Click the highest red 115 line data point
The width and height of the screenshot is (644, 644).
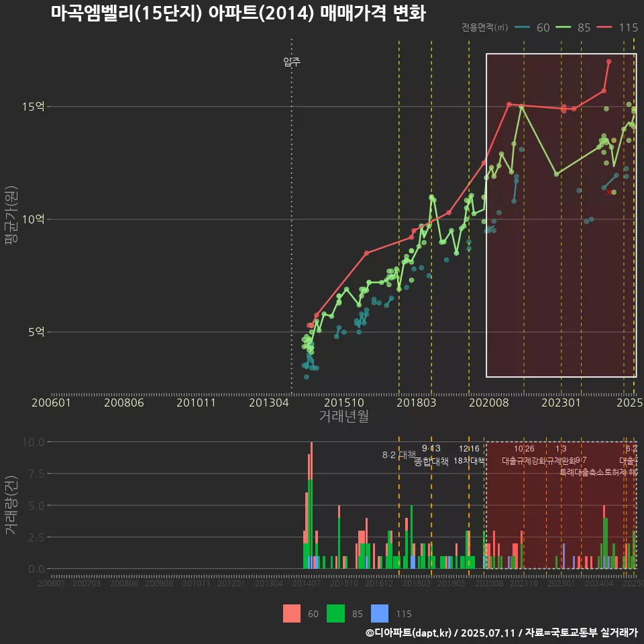pos(608,62)
